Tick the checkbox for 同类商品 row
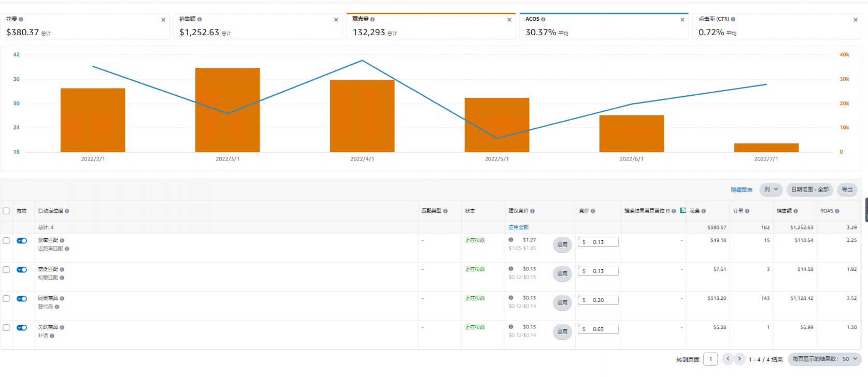Viewport: 868px width, 377px height. coord(6,299)
